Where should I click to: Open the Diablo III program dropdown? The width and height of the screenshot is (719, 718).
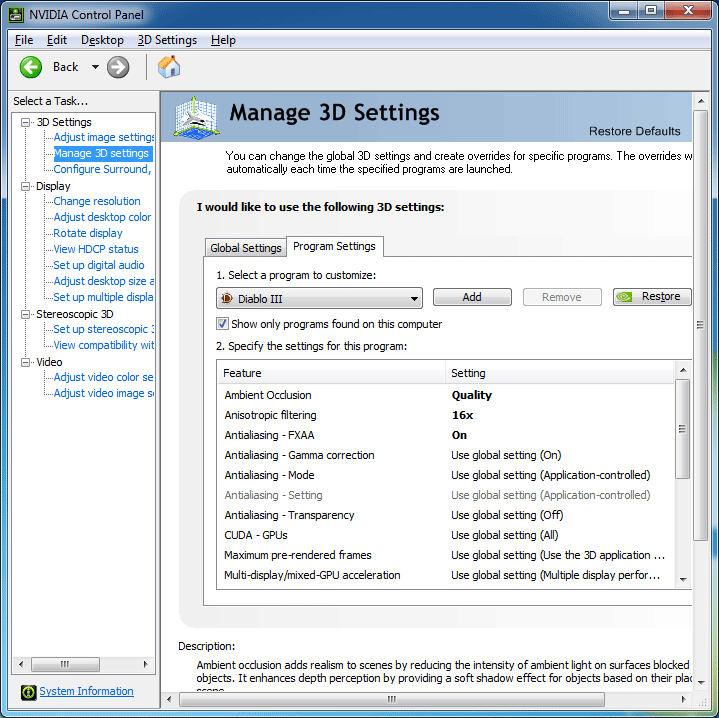pos(319,298)
